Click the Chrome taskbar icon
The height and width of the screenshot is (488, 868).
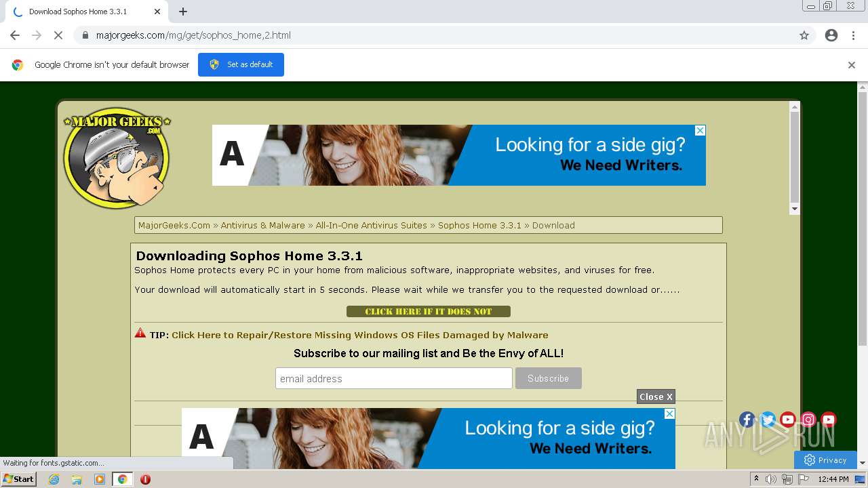pyautogui.click(x=123, y=479)
